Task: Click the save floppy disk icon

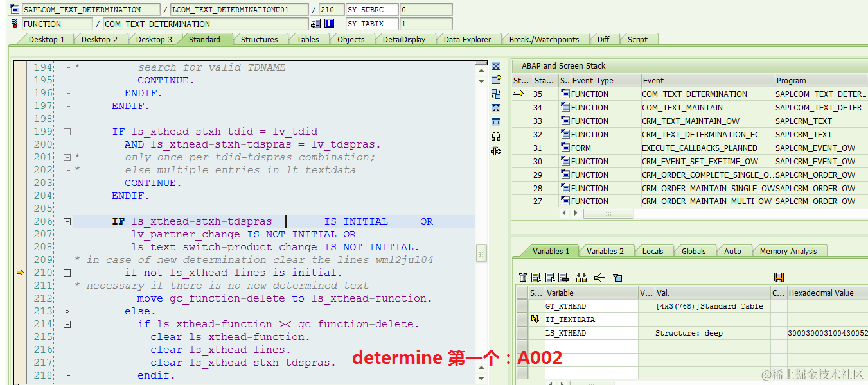Action: 779,277
